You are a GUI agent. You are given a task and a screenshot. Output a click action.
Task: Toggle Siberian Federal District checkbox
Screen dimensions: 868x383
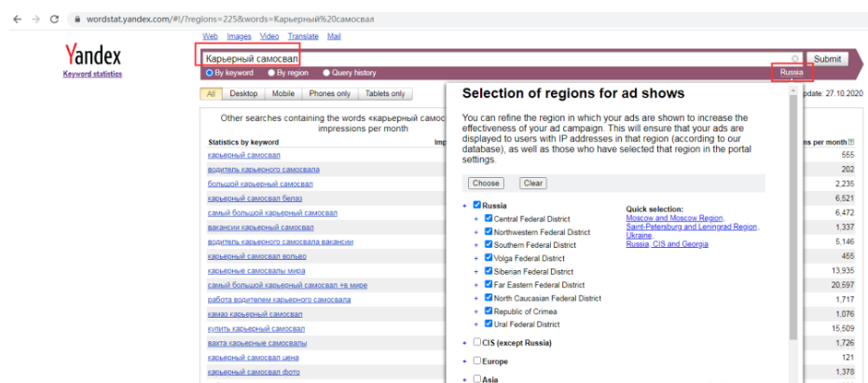click(x=489, y=270)
